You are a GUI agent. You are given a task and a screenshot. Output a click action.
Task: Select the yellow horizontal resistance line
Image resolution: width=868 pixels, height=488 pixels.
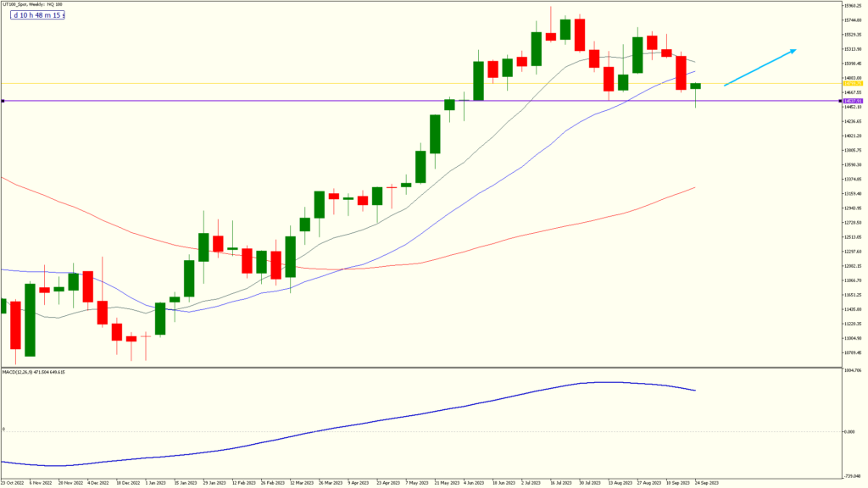[339, 83]
